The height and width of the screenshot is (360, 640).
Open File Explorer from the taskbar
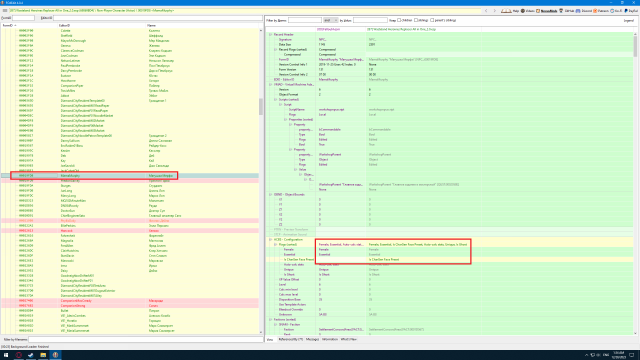click(x=43, y=355)
